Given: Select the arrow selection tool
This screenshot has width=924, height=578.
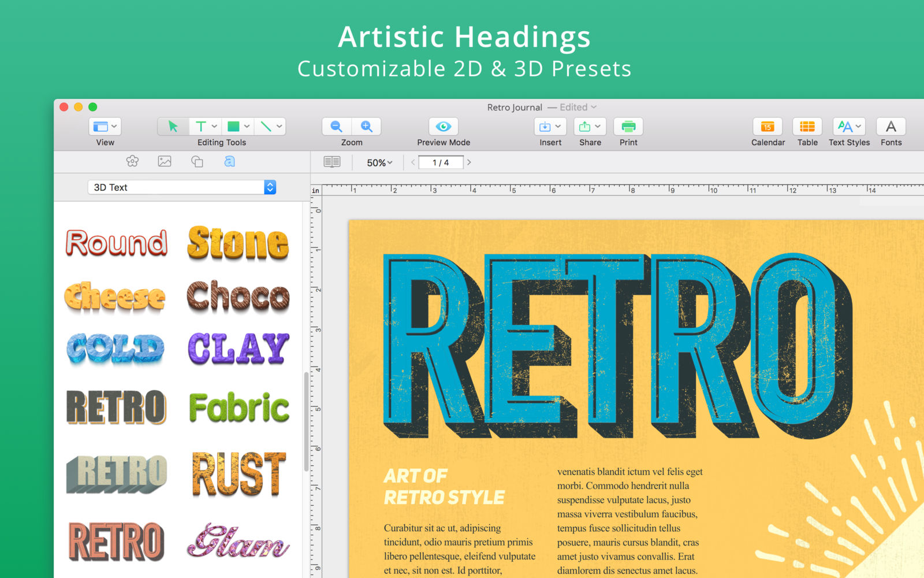Looking at the screenshot, I should 173,127.
